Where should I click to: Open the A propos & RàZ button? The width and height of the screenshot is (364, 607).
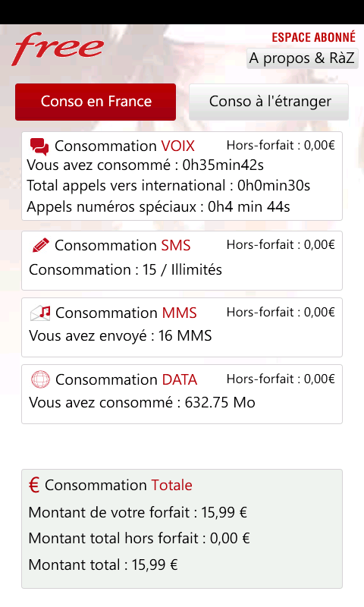[x=302, y=58]
